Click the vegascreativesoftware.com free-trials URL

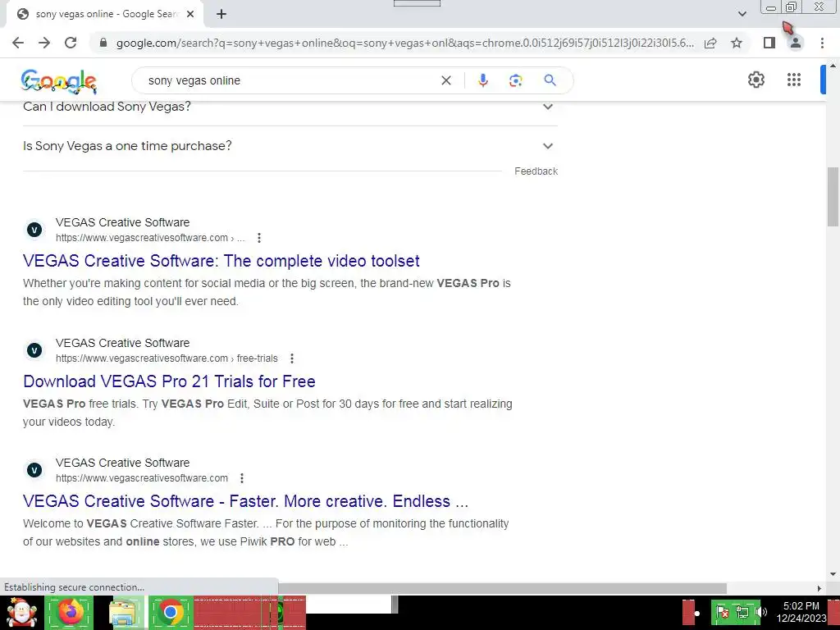167,358
